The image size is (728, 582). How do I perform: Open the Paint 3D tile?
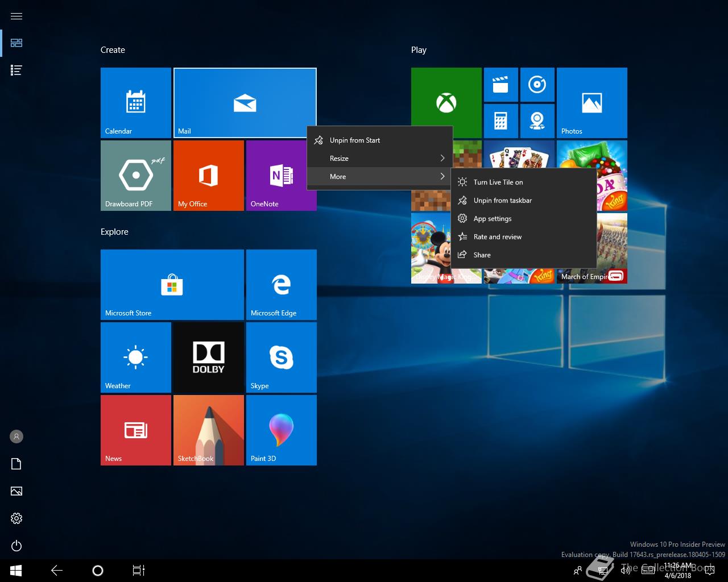(282, 430)
